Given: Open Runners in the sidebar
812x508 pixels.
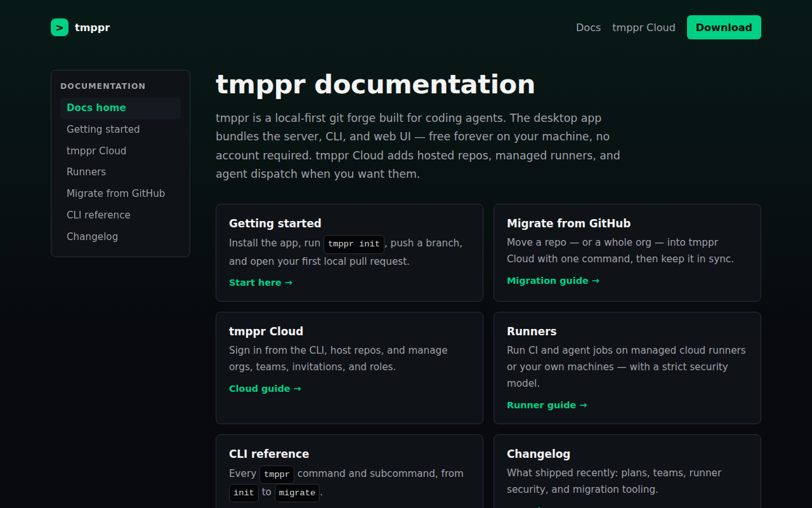Looking at the screenshot, I should tap(121, 172).
